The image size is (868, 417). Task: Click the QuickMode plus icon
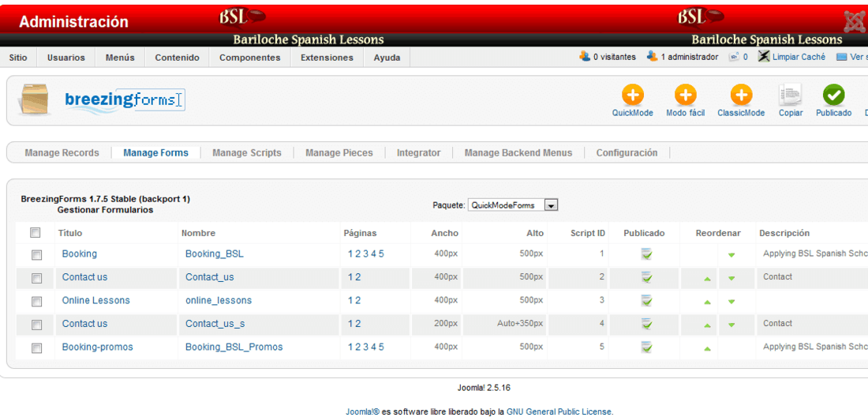(633, 96)
